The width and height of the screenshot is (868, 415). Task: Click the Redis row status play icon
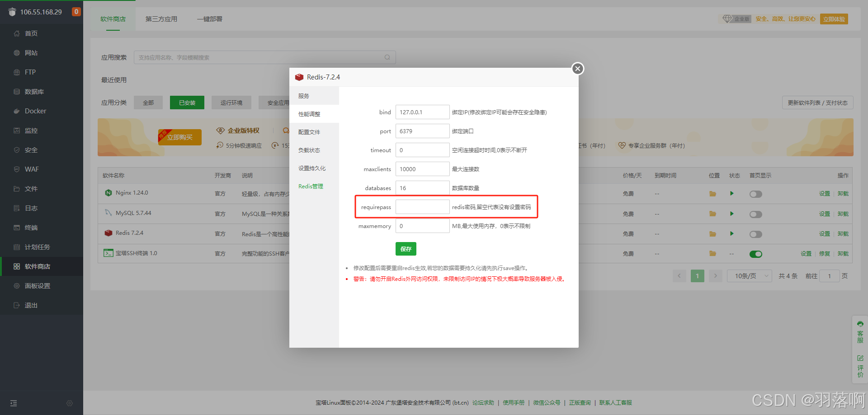pos(731,233)
